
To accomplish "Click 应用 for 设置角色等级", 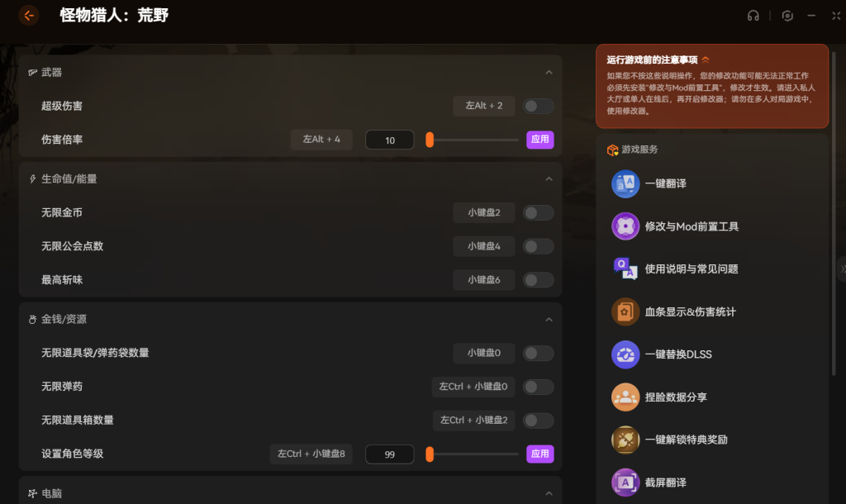I will pyautogui.click(x=539, y=454).
